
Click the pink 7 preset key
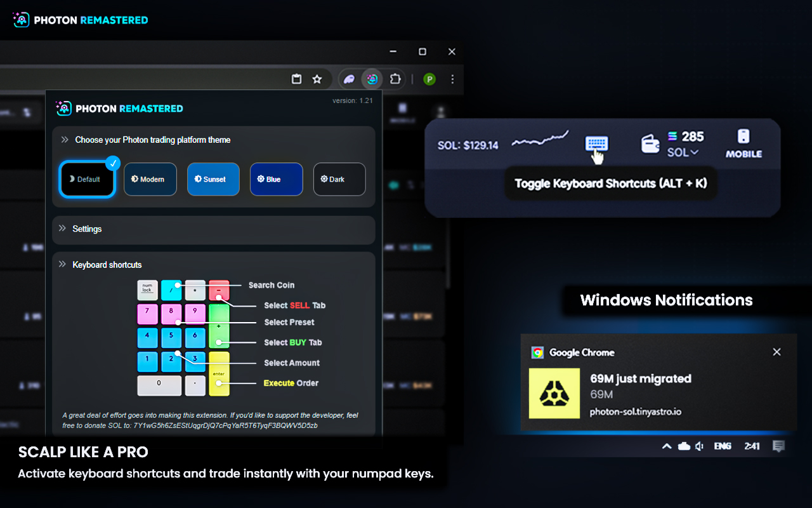[147, 314]
